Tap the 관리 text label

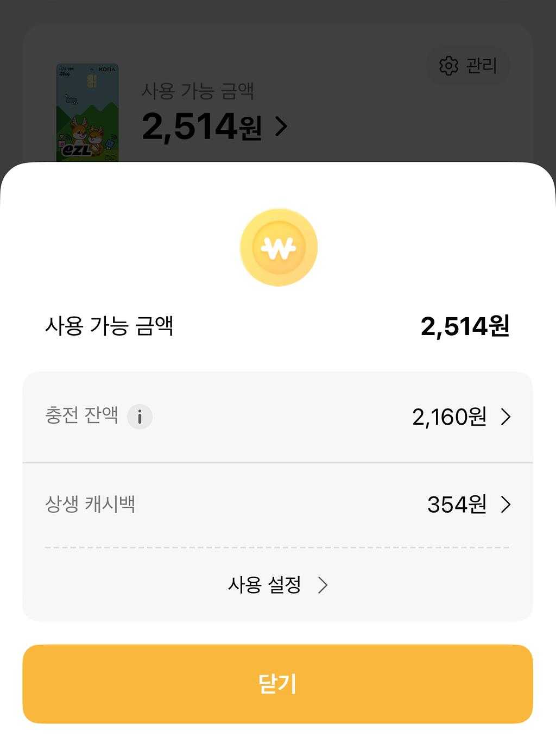pos(482,66)
